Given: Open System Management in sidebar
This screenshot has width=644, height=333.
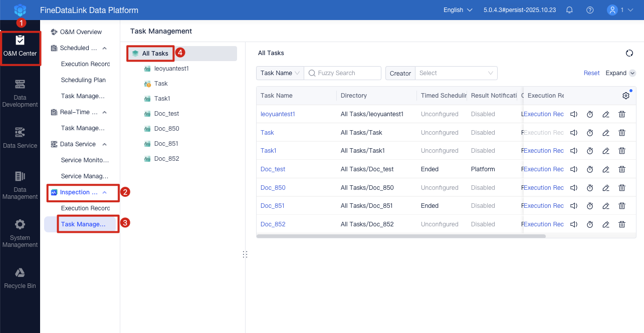Looking at the screenshot, I should pyautogui.click(x=20, y=234).
